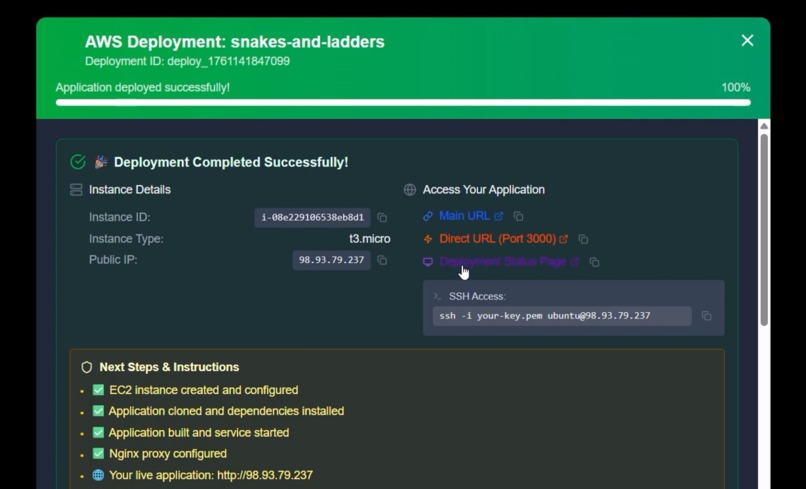Viewport: 806px width, 489px height.
Task: Click the 'Public IP:' label
Action: coord(113,260)
